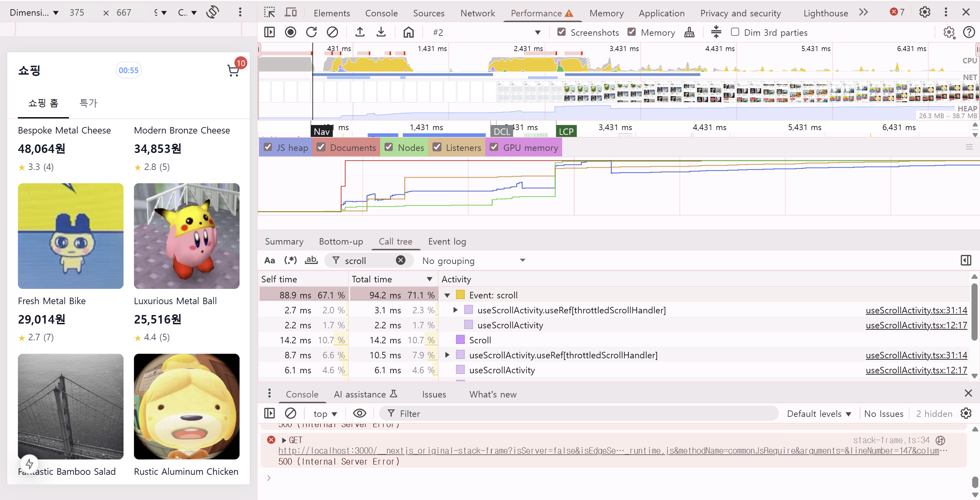Screen dimensions: 980x500
Task: Click the upload profile icon
Action: click(360, 32)
